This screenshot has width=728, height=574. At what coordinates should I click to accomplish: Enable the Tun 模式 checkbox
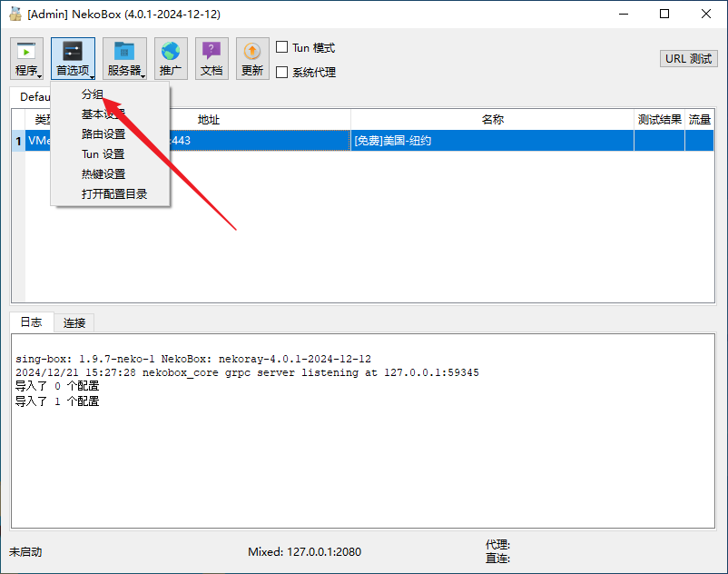coord(282,47)
